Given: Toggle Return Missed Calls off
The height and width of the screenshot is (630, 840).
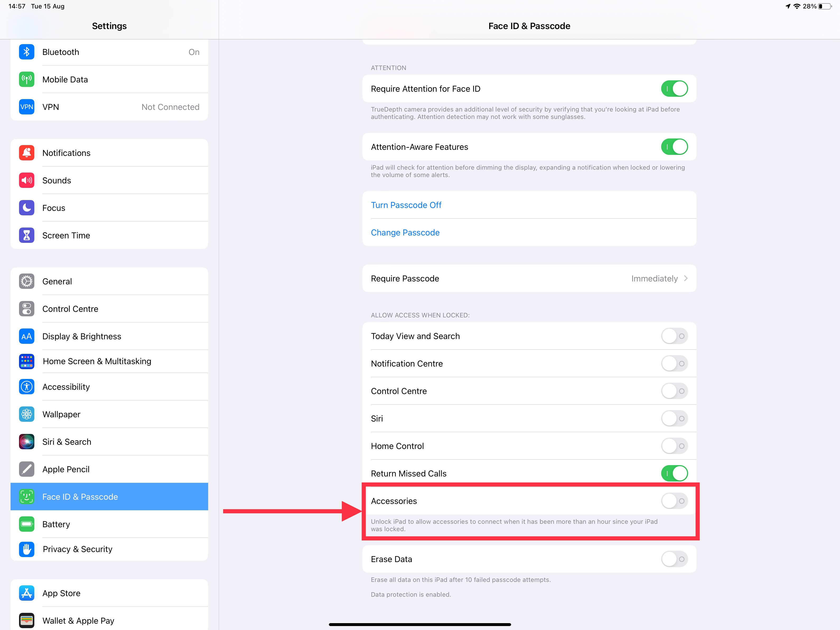Looking at the screenshot, I should [x=674, y=474].
